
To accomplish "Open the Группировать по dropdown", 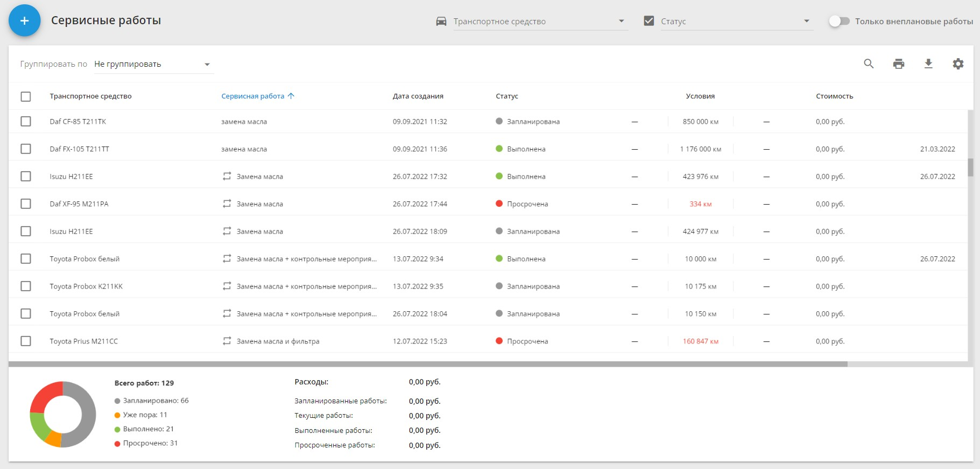I will (153, 64).
